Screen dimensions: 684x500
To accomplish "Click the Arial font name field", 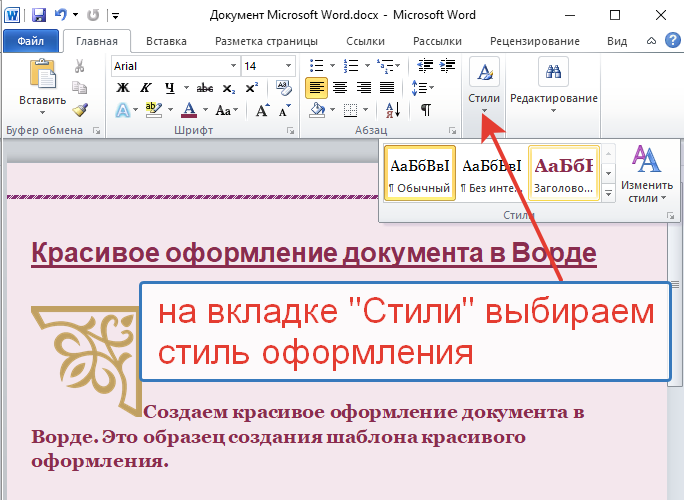I will [170, 66].
